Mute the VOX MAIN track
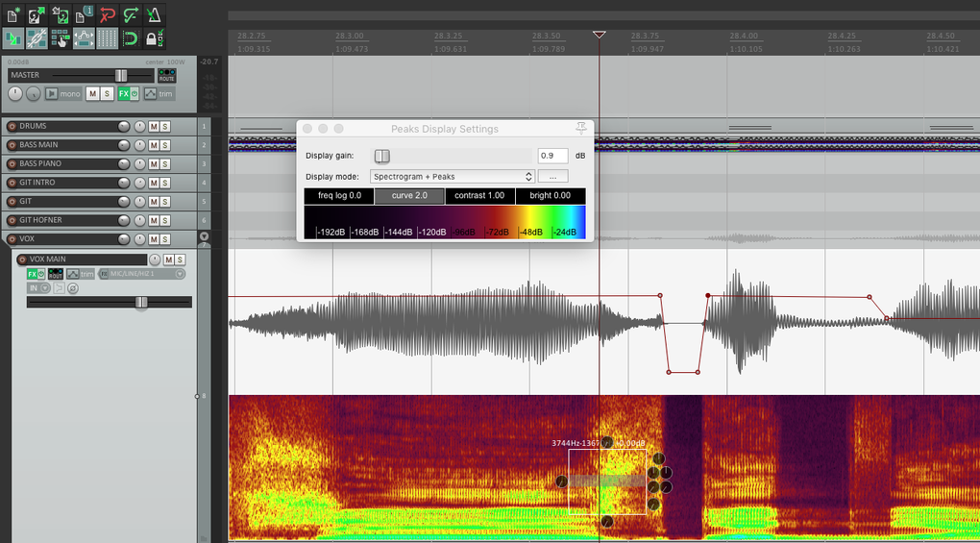Viewport: 980px width, 543px height. tap(169, 259)
